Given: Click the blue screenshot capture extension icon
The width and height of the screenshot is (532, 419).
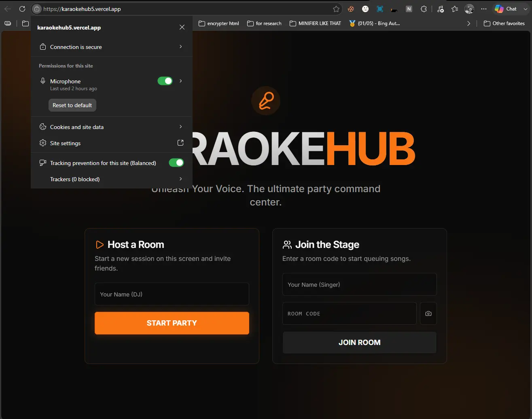Looking at the screenshot, I should 380,9.
